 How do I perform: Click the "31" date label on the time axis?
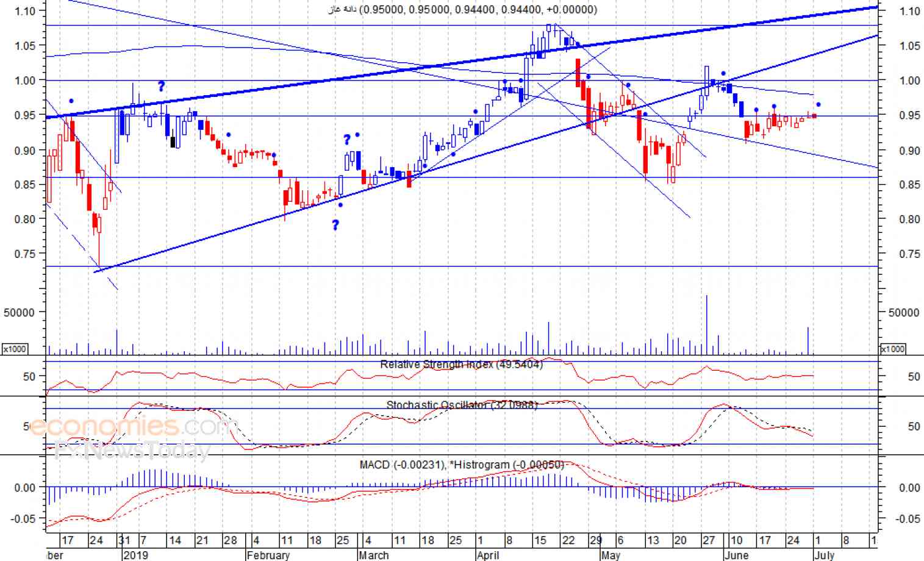[x=124, y=540]
